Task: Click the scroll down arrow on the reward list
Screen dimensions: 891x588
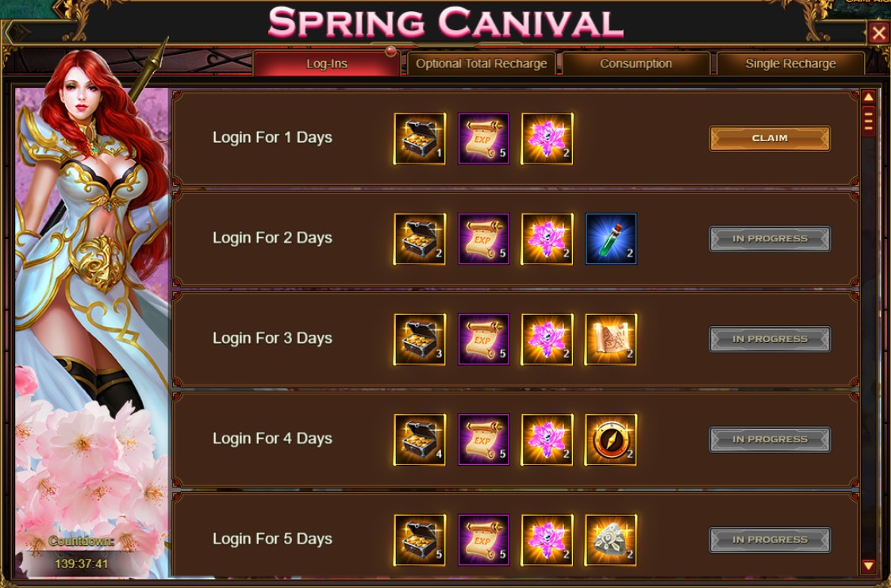Action: point(868,566)
